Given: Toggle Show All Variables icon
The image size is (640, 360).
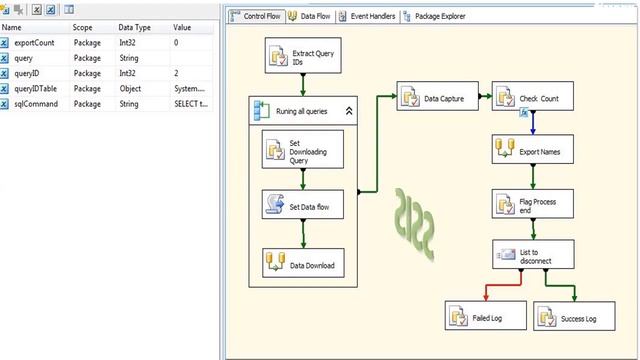Looking at the screenshot, I should point(51,9).
